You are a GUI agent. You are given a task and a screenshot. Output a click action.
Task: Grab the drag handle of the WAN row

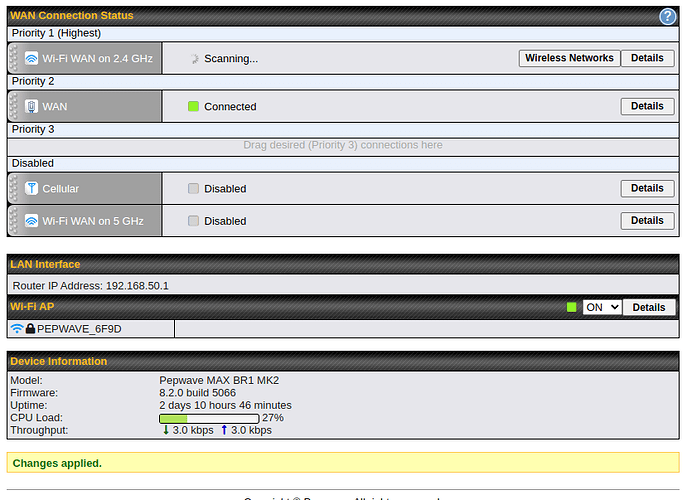point(14,106)
